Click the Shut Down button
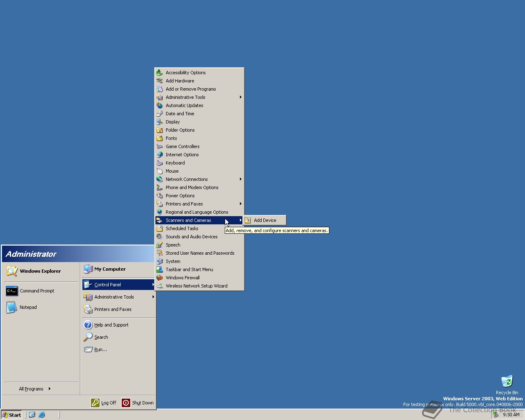Image resolution: width=525 pixels, height=420 pixels. point(138,403)
